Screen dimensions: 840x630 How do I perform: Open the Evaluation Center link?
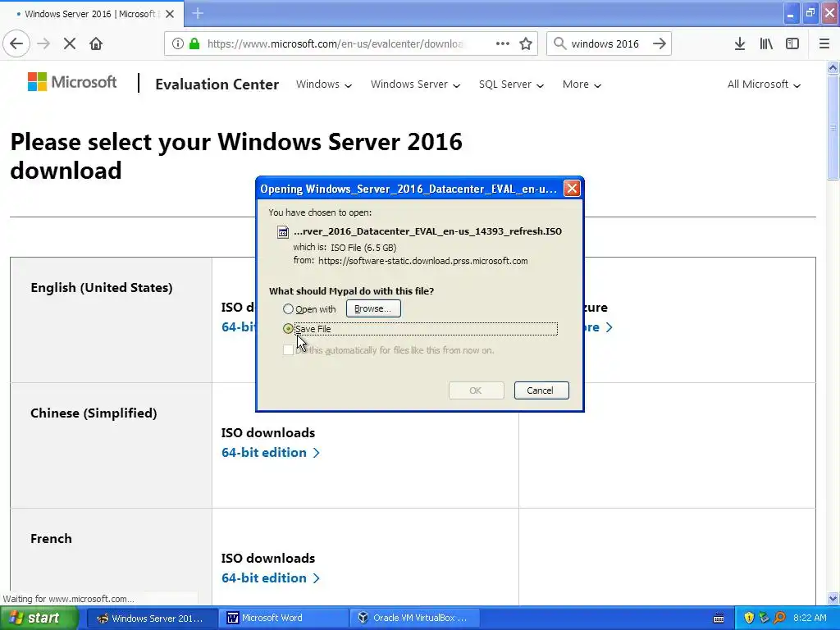point(217,84)
